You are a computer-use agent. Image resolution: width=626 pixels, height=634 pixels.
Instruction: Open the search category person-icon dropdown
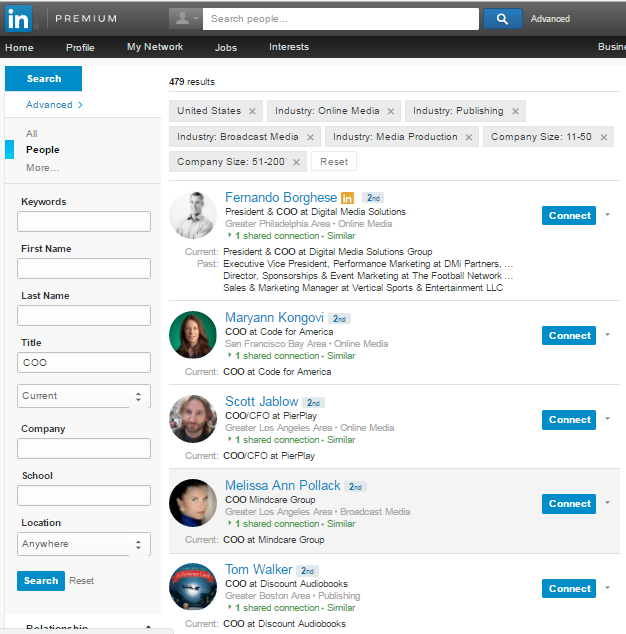pyautogui.click(x=186, y=19)
